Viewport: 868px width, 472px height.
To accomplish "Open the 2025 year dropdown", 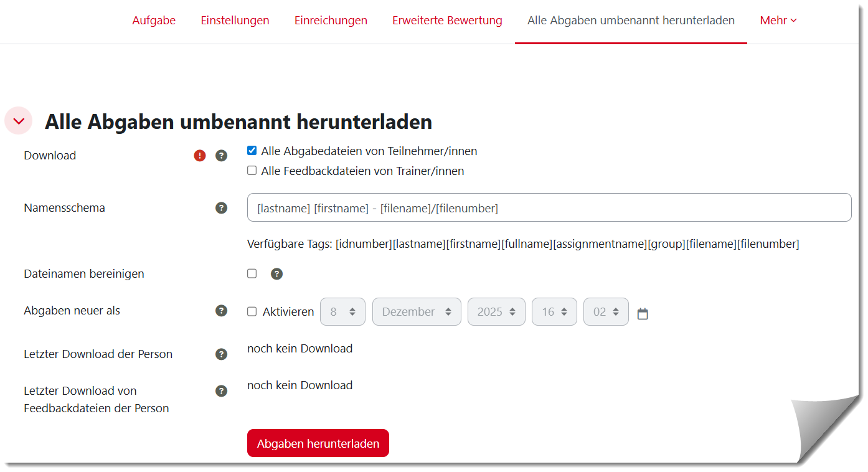I will 496,312.
